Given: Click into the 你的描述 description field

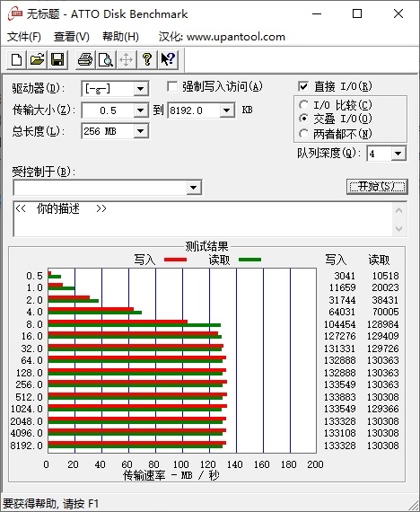Looking at the screenshot, I should point(202,219).
